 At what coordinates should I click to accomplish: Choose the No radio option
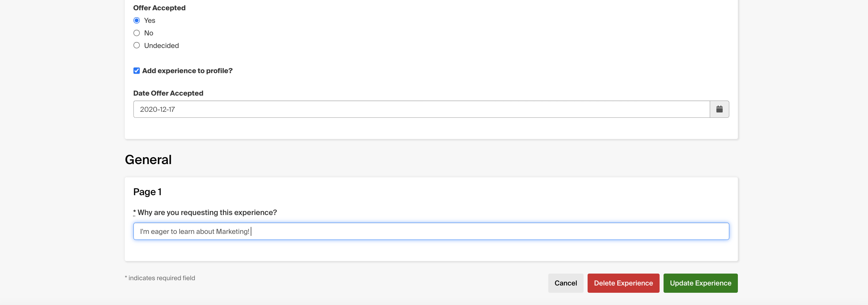point(136,33)
